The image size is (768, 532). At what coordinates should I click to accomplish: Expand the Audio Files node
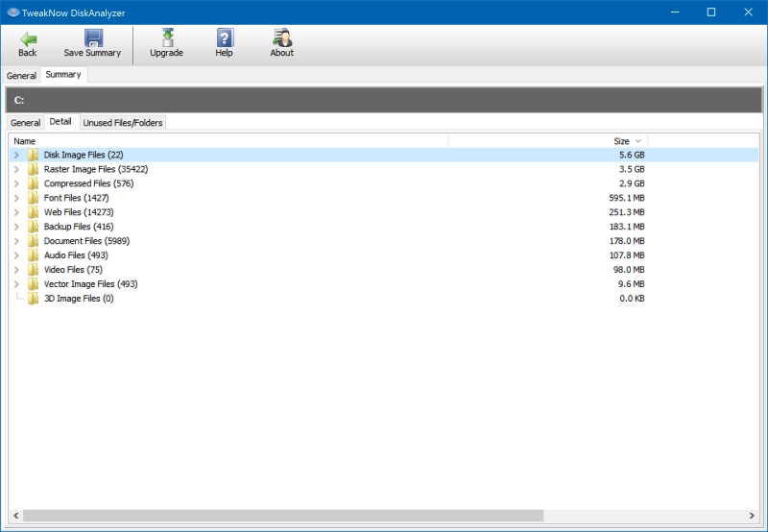click(x=16, y=255)
